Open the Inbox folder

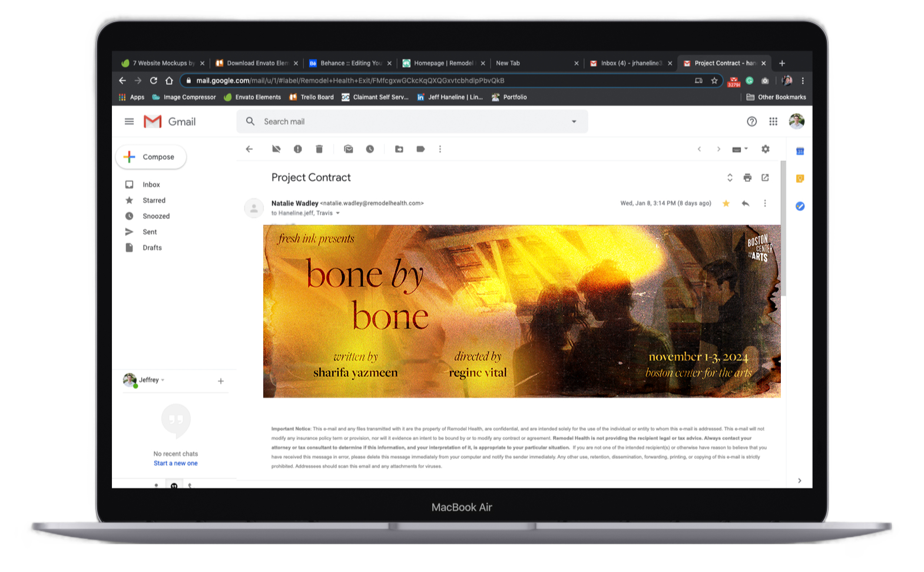[x=151, y=184]
